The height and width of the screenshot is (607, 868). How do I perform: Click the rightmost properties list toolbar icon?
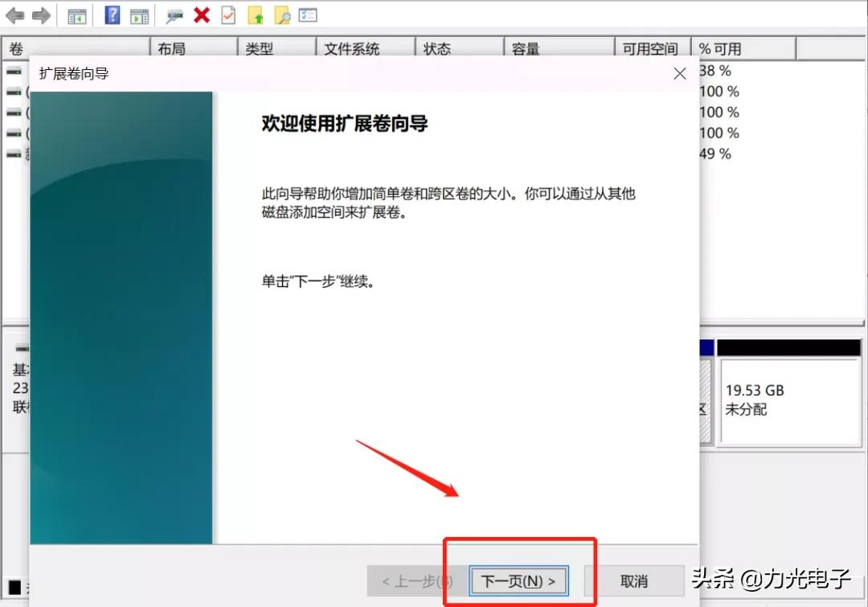pyautogui.click(x=309, y=14)
